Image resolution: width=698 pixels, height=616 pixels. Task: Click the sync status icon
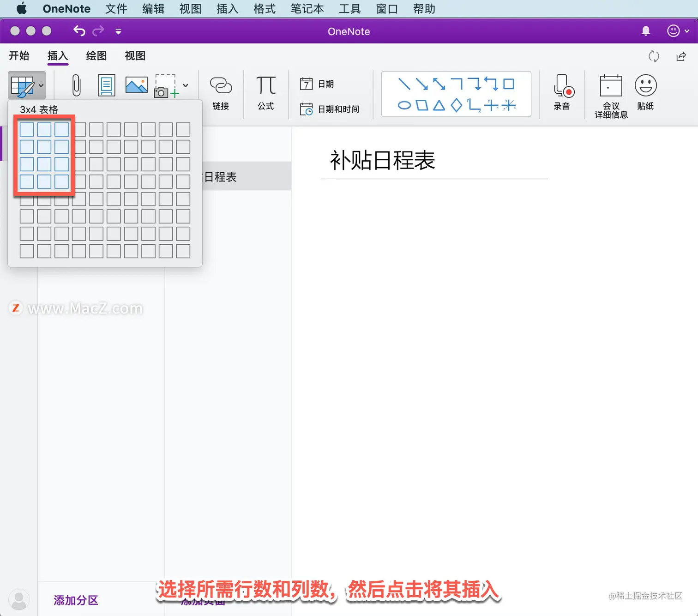coord(654,56)
